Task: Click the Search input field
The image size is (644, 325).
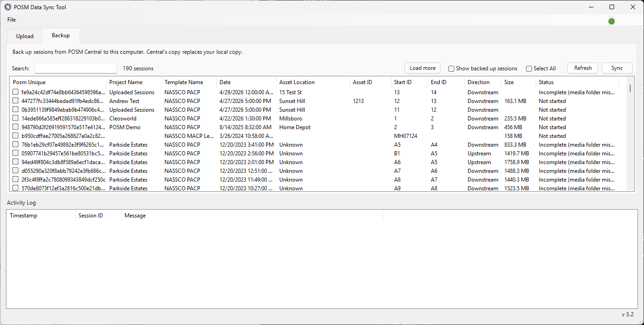Action: click(76, 68)
